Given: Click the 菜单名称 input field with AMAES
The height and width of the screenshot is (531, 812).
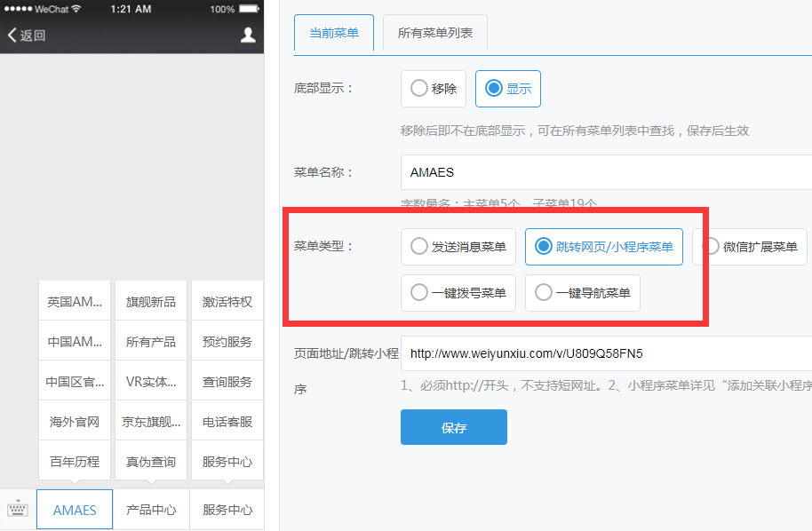Looking at the screenshot, I should [x=604, y=172].
